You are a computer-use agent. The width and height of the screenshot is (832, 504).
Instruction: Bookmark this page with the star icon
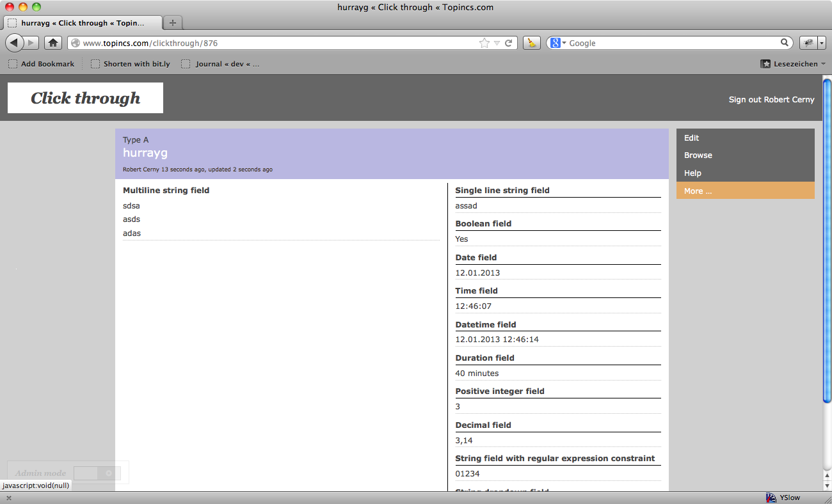484,43
